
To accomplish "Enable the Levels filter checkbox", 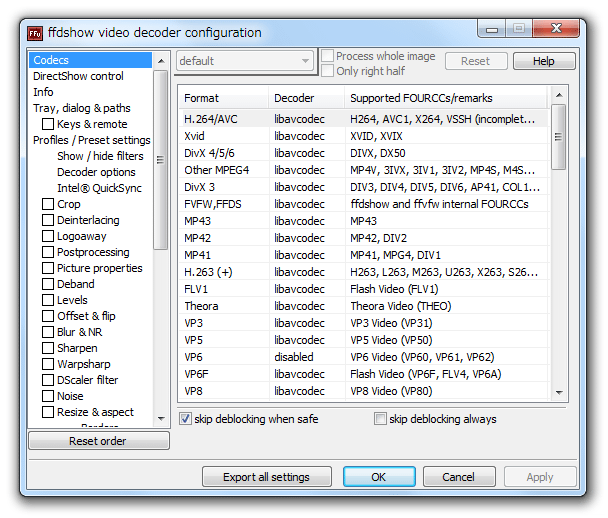I will point(48,300).
